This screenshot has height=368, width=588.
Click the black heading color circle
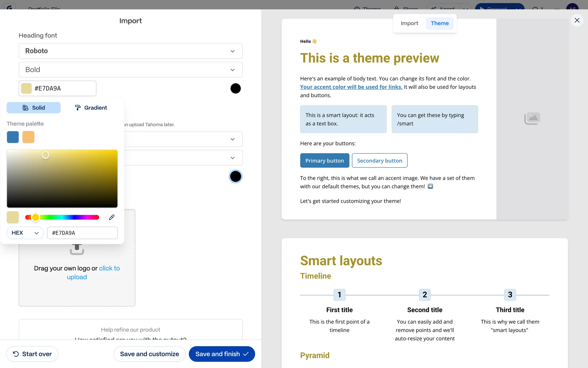coord(235,88)
